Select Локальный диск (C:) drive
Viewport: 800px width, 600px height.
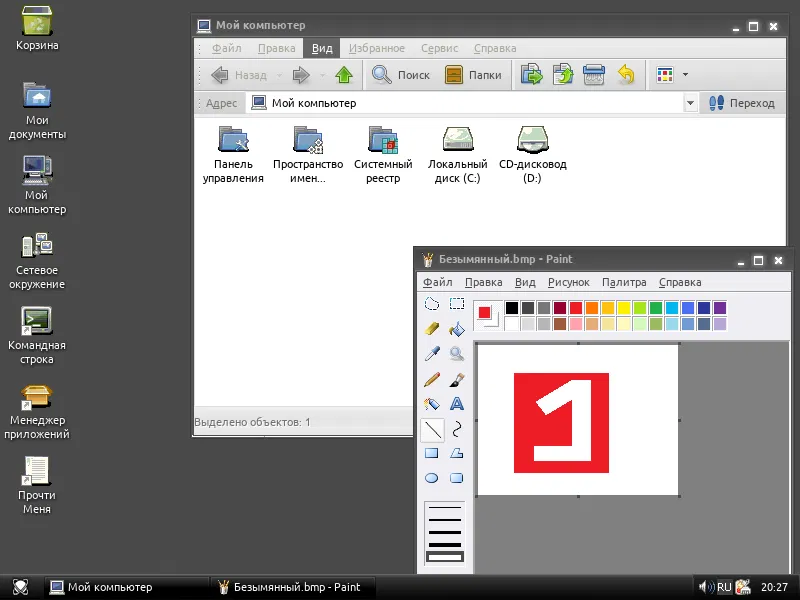(x=458, y=155)
